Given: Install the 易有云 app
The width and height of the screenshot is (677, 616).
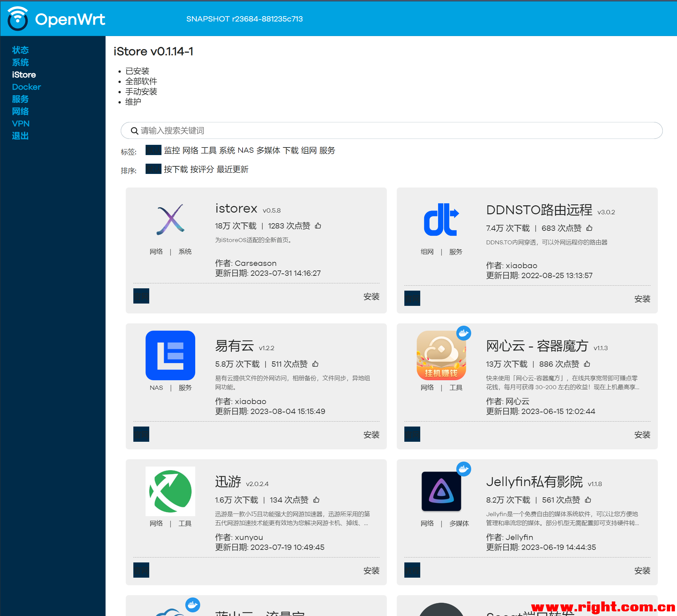Looking at the screenshot, I should 371,435.
